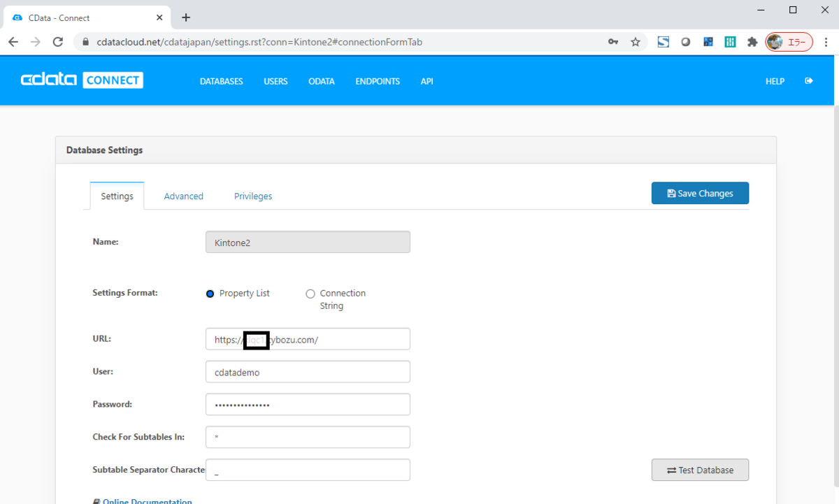Click the URL input field
839x504 pixels.
click(x=308, y=339)
